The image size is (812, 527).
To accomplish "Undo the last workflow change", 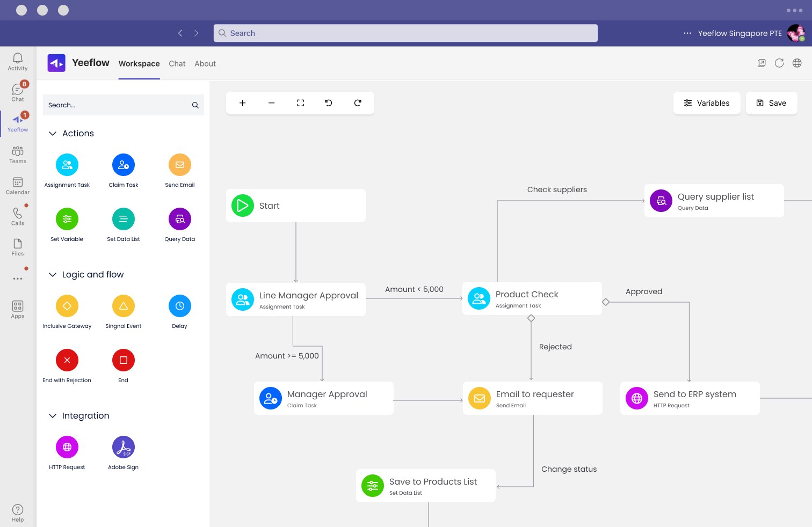I will pyautogui.click(x=328, y=103).
